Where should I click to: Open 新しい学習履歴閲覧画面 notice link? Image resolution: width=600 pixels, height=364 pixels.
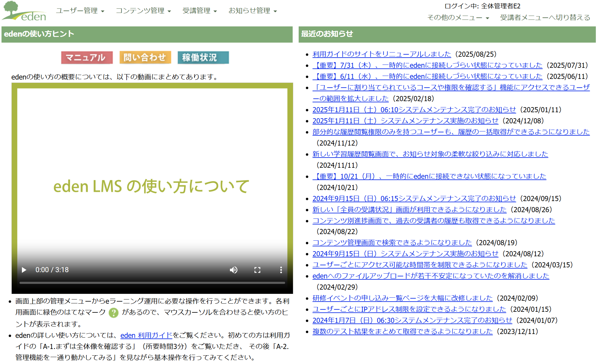[430, 154]
